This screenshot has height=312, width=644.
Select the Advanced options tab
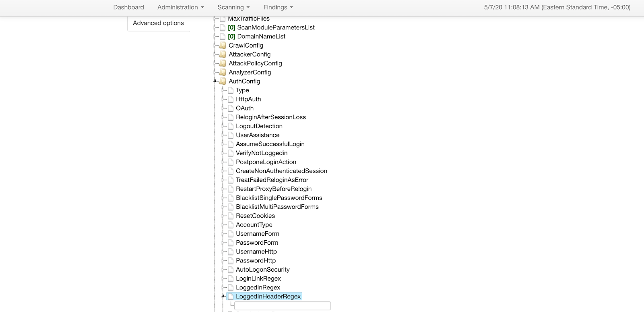tap(158, 23)
